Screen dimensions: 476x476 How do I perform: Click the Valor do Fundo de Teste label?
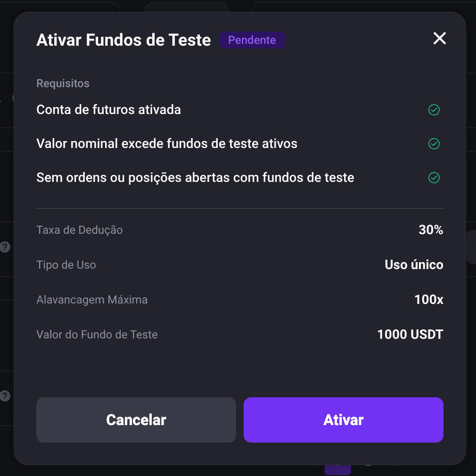[97, 335]
